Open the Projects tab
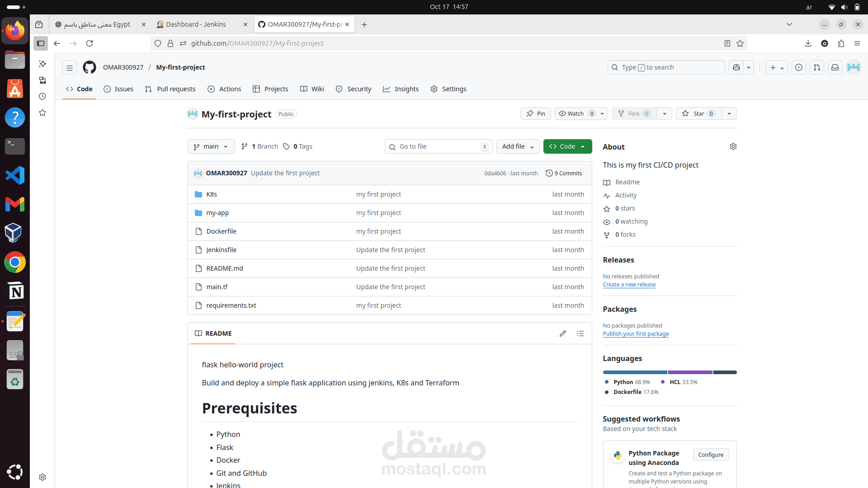This screenshot has height=488, width=868. [x=270, y=89]
